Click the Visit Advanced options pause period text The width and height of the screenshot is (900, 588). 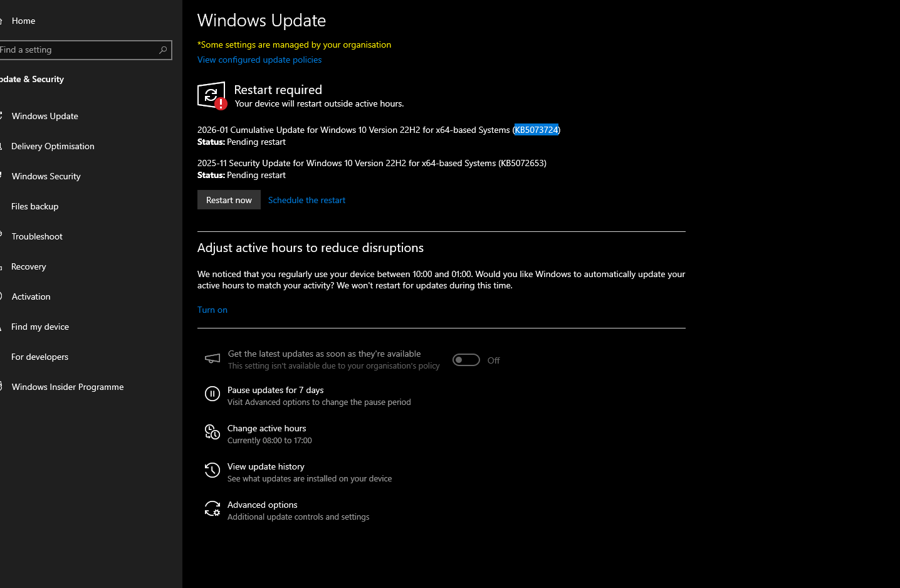(319, 402)
